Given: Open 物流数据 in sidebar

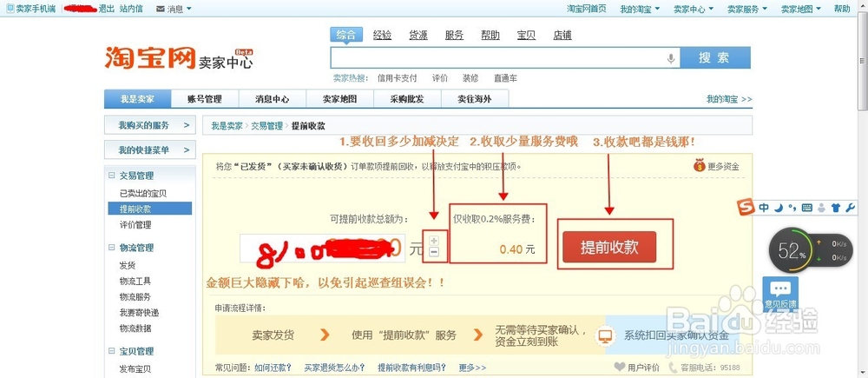Looking at the screenshot, I should pos(135,328).
